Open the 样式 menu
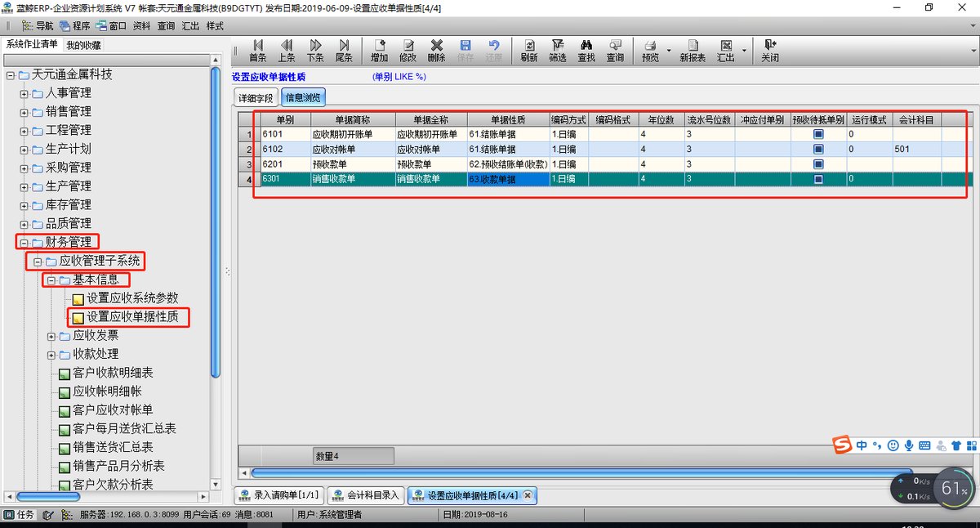 tap(215, 25)
